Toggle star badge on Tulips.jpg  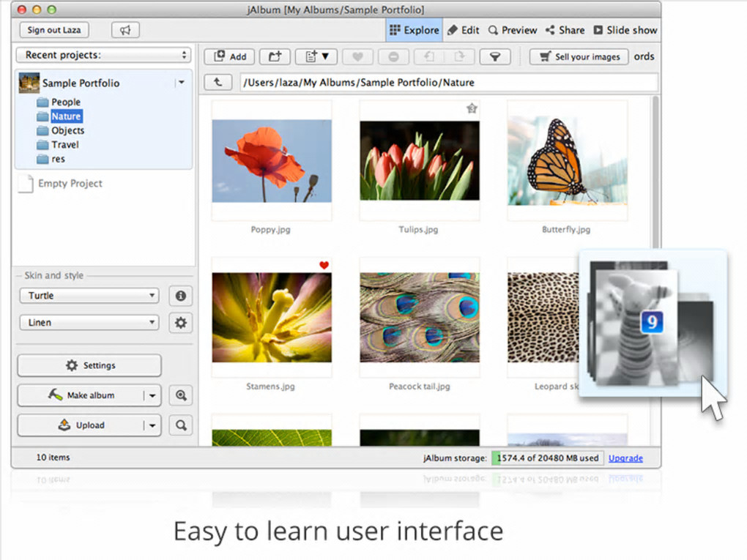472,108
